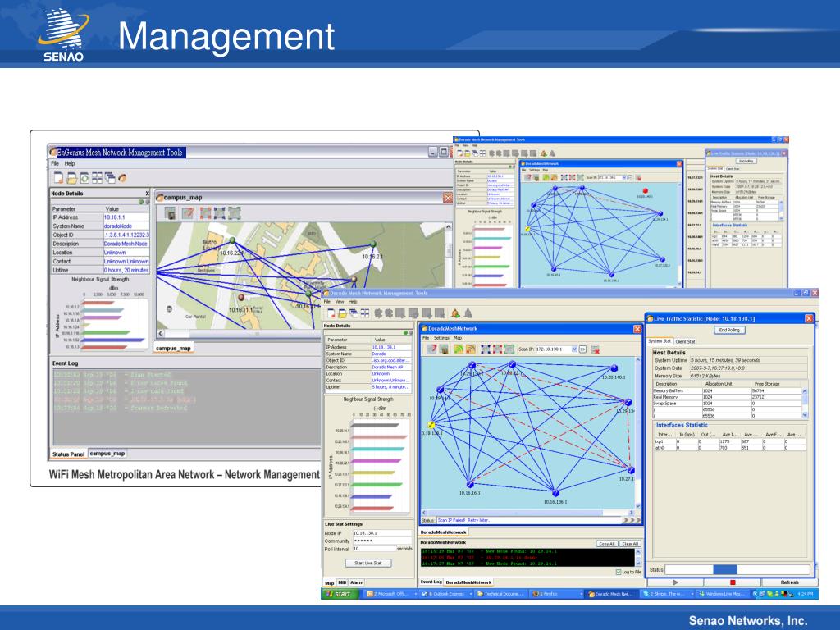Click the orange alarm bell icon in Dorado toolbar
Image resolution: width=840 pixels, height=630 pixels.
[x=455, y=313]
